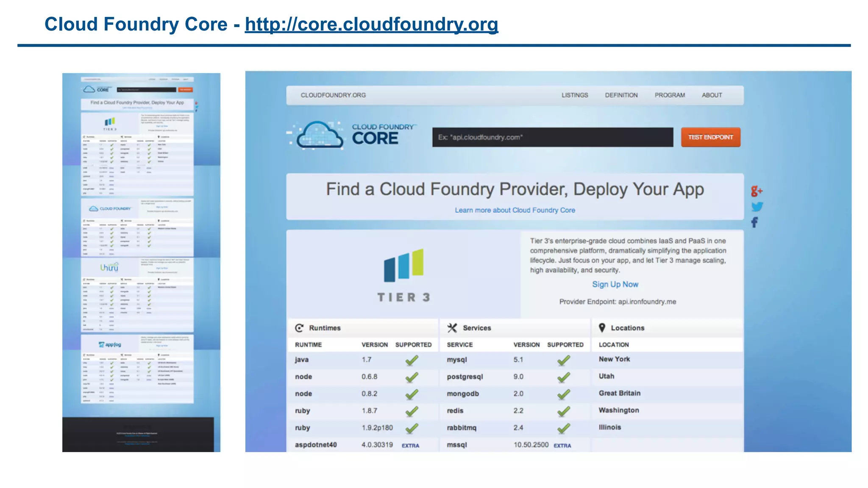Click the full-page website thumbnail on left
Screen dimensions: 868x488
click(141, 262)
